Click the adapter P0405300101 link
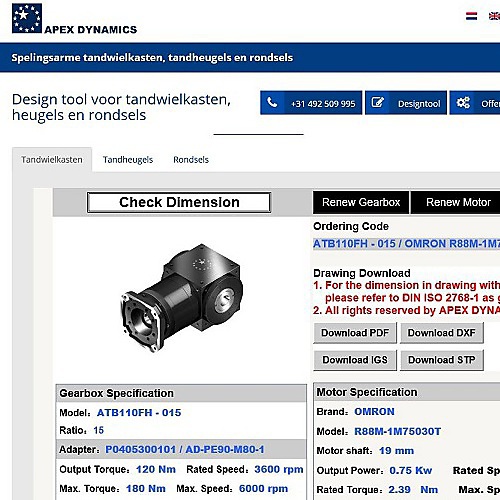The width and height of the screenshot is (500, 500). pos(185,450)
